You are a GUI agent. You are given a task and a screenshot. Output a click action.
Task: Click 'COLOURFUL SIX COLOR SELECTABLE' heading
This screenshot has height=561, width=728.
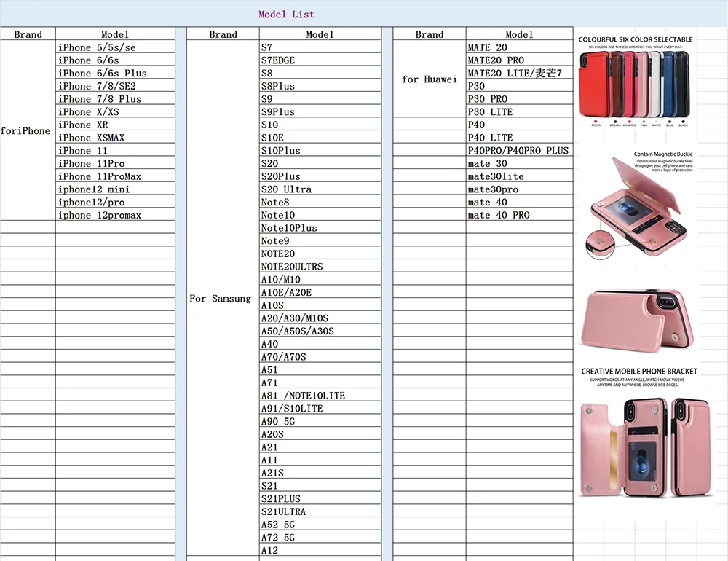click(x=635, y=39)
